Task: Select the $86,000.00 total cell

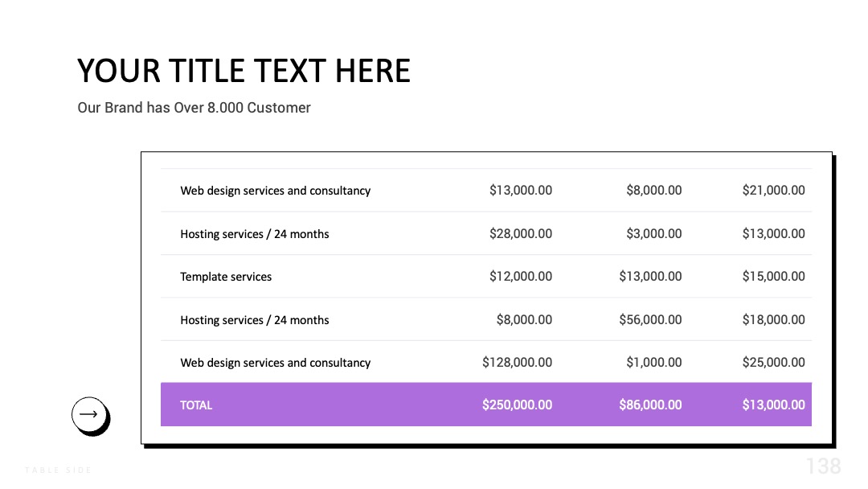Action: click(x=650, y=405)
